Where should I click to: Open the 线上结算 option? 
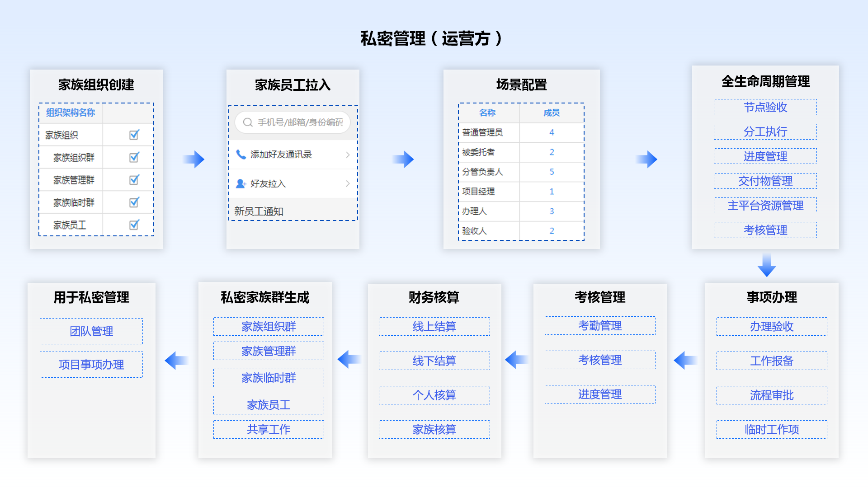click(434, 326)
